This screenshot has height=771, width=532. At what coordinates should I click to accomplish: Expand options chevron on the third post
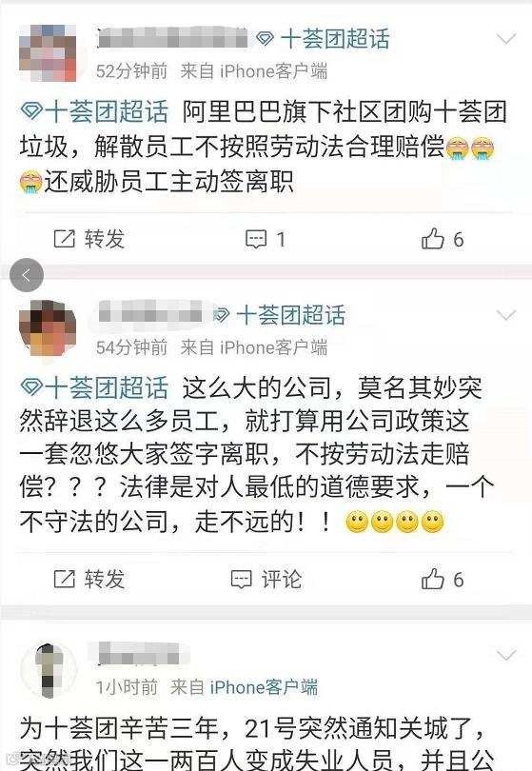tap(506, 655)
